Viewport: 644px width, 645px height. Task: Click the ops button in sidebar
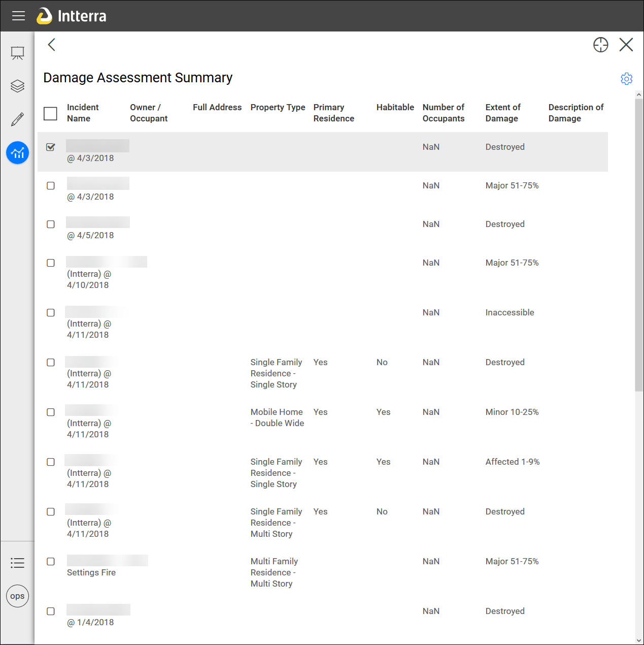pyautogui.click(x=17, y=596)
